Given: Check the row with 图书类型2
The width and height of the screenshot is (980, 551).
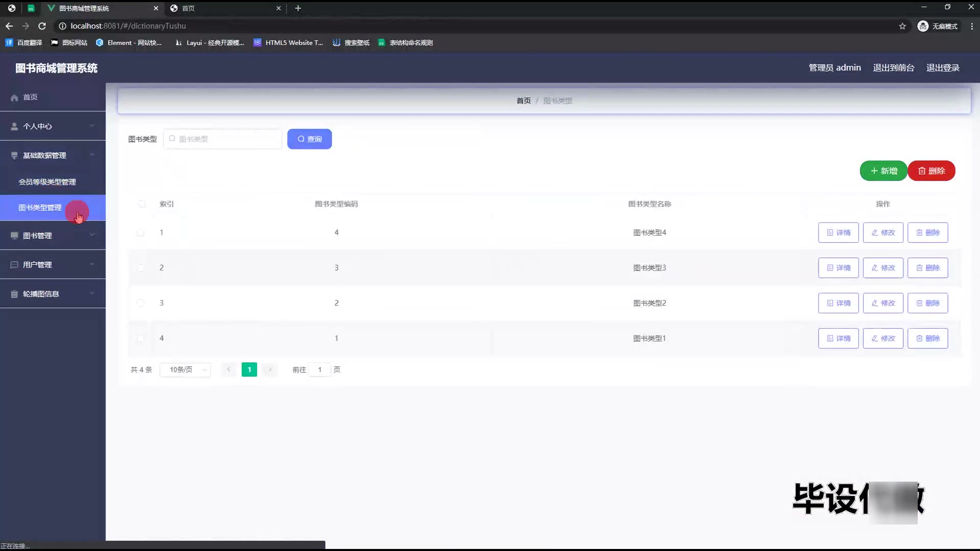Looking at the screenshot, I should 140,303.
